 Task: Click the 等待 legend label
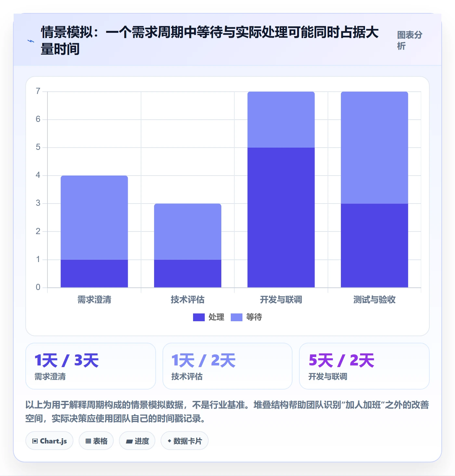pos(254,317)
